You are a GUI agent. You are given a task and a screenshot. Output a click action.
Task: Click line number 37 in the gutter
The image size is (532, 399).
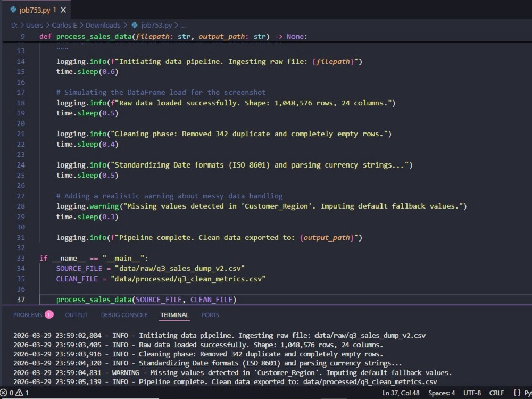21,300
